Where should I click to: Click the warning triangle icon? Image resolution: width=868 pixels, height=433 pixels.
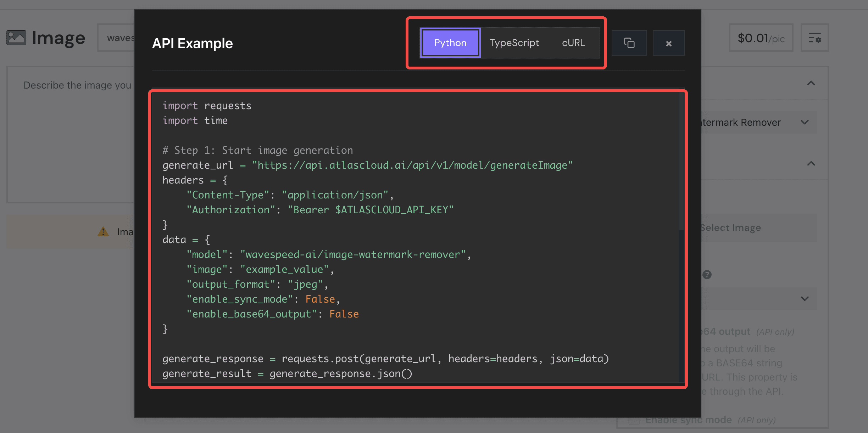[x=103, y=232]
